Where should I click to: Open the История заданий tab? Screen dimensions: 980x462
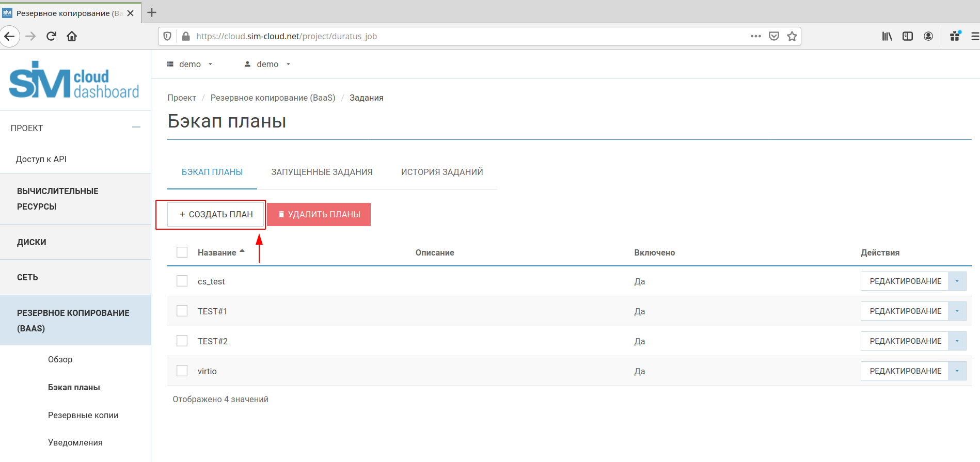pos(442,172)
